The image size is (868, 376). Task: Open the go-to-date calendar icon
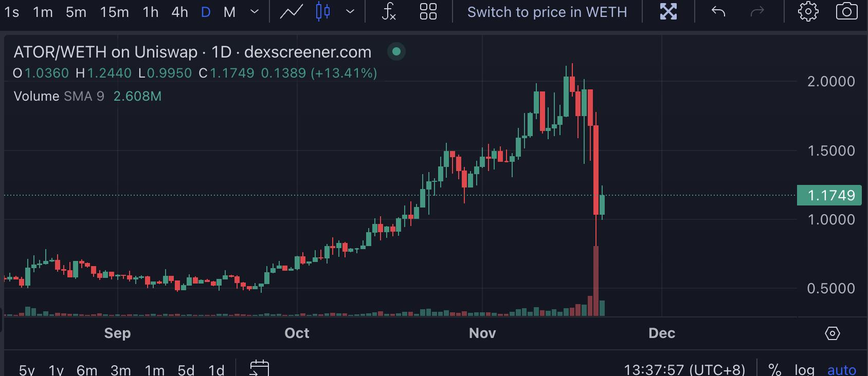point(259,368)
